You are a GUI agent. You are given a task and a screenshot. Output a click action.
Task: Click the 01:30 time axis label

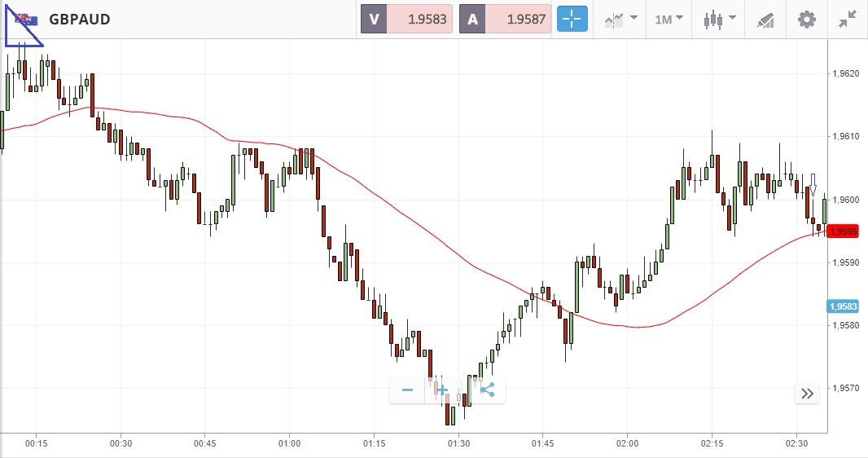point(458,443)
